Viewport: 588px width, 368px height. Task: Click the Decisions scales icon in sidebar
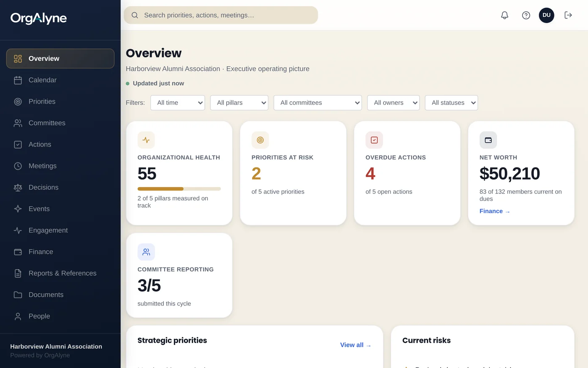(18, 188)
